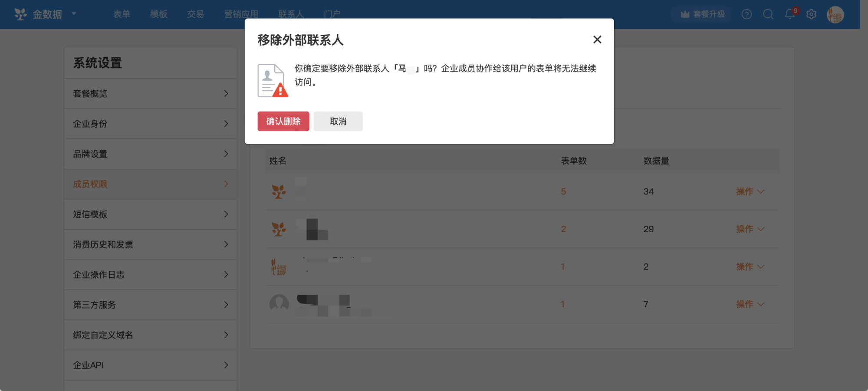868x391 pixels.
Task: Click the 套餐升级 crown upgrade button
Action: (703, 14)
